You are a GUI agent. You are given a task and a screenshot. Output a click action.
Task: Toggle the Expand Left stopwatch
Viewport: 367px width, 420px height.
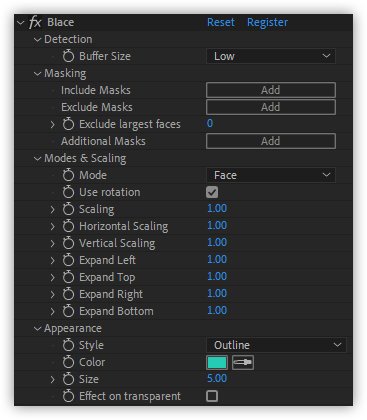coord(68,260)
